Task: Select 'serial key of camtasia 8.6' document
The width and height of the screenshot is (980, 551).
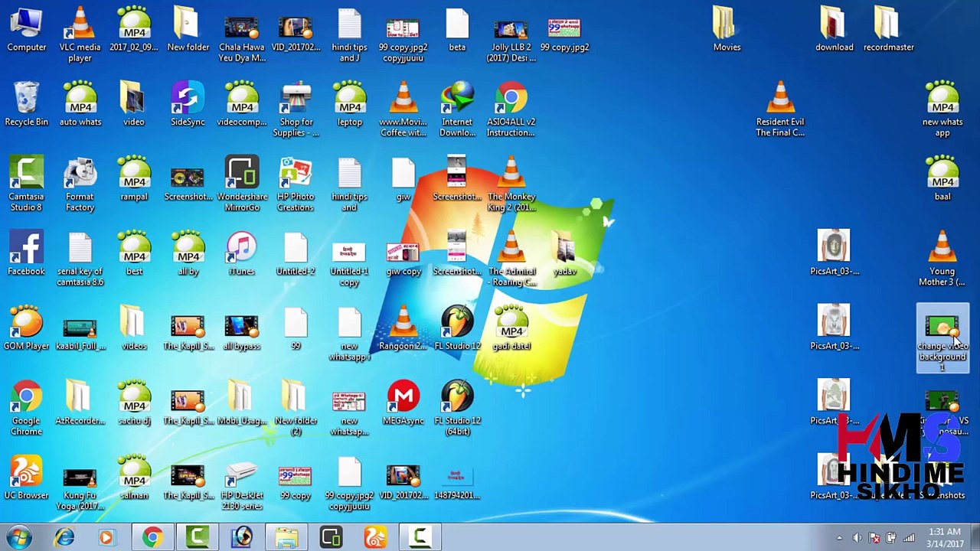Action: tap(80, 259)
